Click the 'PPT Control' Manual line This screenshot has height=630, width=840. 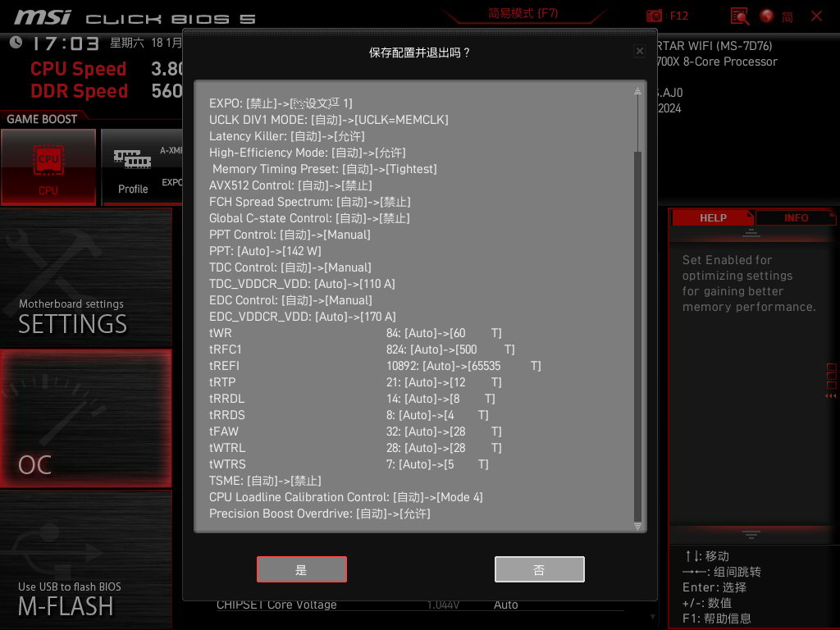point(290,235)
